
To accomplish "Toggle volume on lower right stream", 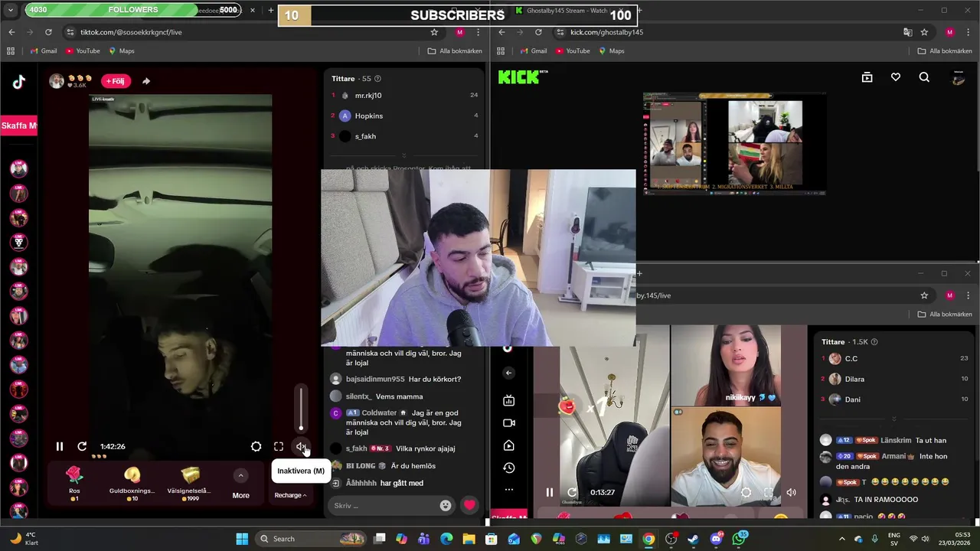I will pyautogui.click(x=791, y=492).
